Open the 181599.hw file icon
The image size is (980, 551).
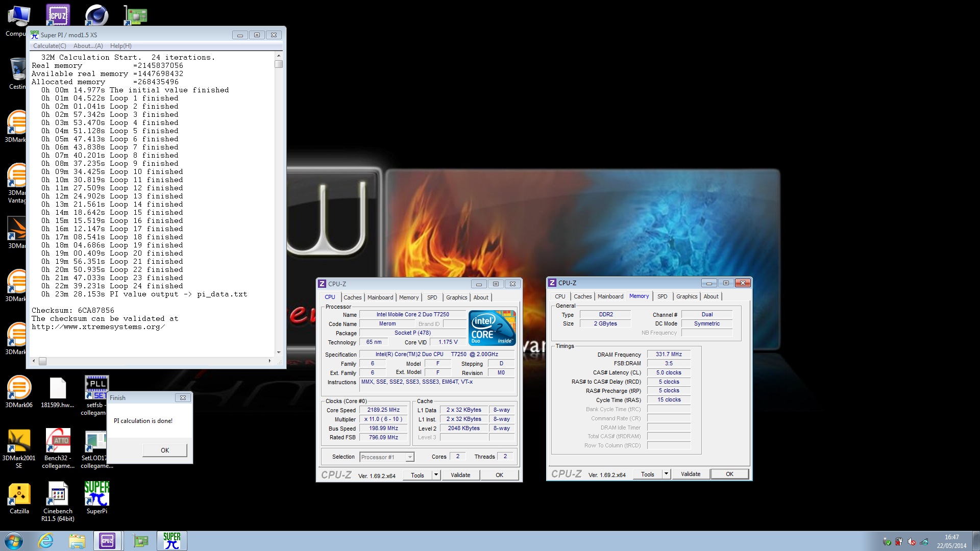pyautogui.click(x=58, y=392)
